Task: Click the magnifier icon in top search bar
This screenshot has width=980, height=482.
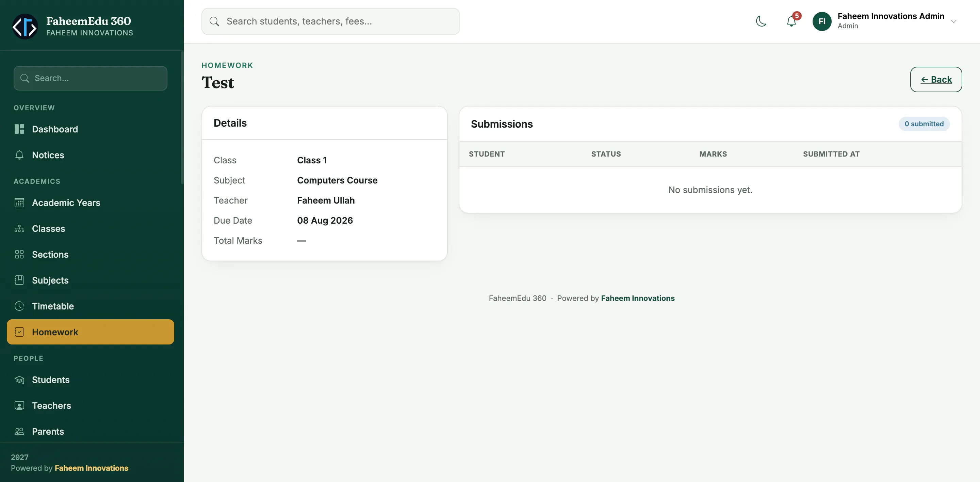Action: click(214, 21)
